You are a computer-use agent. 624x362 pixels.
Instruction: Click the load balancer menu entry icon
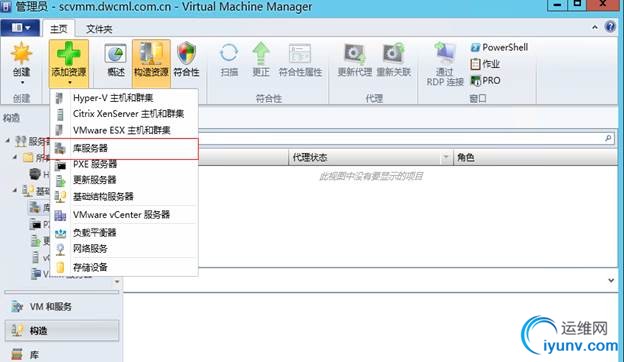[x=60, y=233]
